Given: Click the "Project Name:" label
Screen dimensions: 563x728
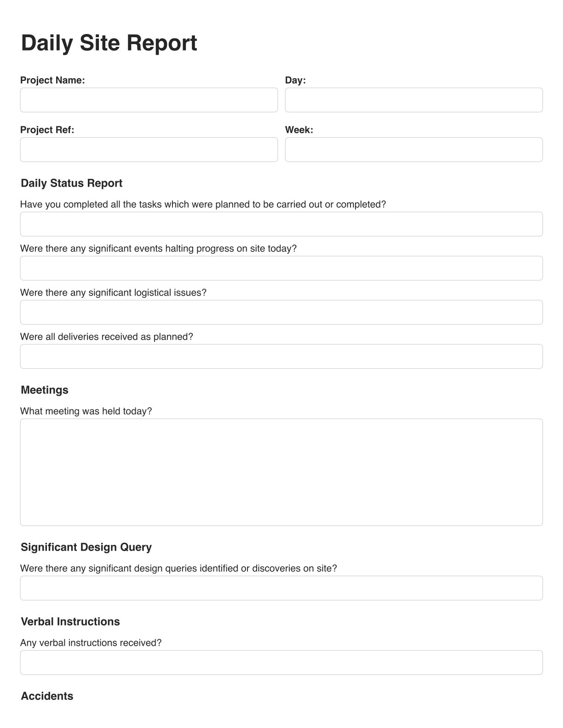Looking at the screenshot, I should tap(52, 80).
